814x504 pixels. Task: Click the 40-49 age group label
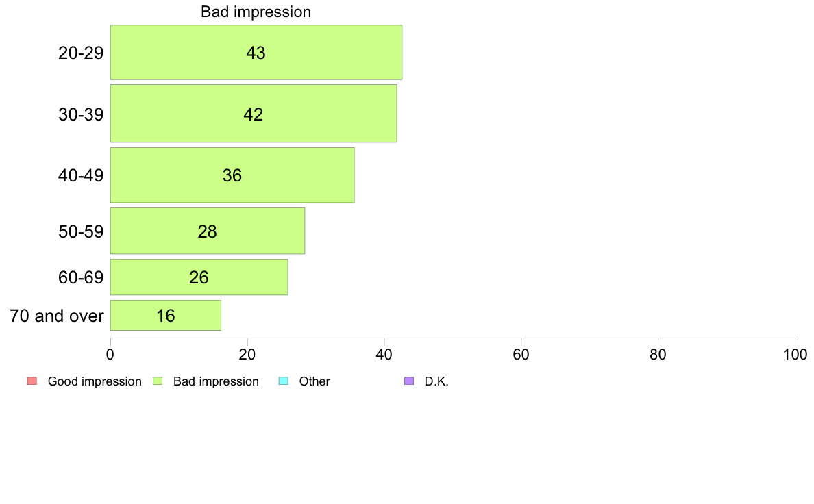point(81,175)
